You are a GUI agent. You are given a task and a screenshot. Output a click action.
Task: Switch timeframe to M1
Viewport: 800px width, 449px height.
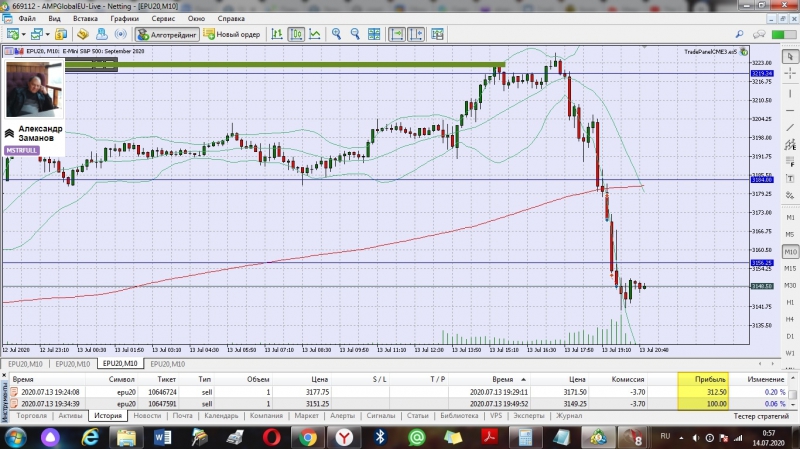point(790,217)
